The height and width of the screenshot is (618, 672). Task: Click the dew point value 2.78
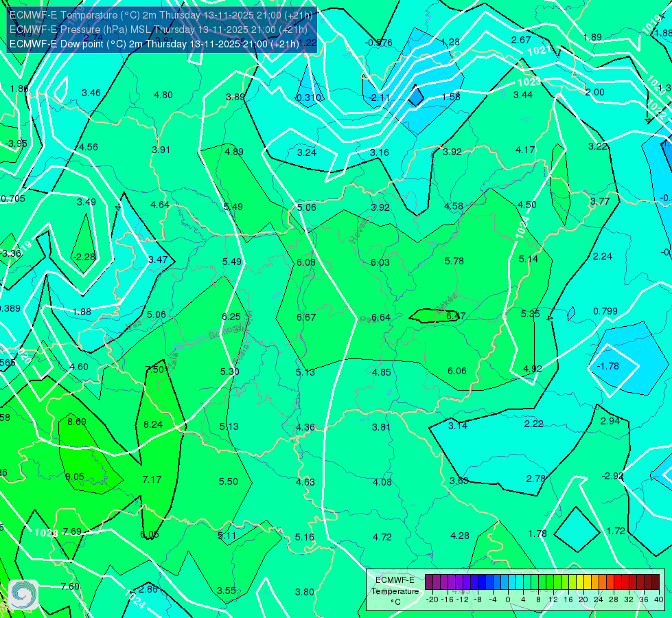[x=535, y=479]
